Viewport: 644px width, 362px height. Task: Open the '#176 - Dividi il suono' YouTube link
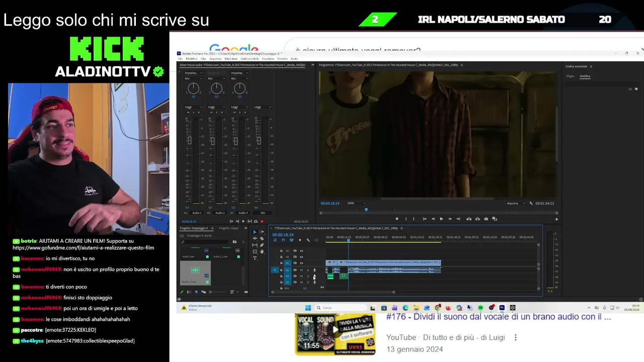(499, 317)
